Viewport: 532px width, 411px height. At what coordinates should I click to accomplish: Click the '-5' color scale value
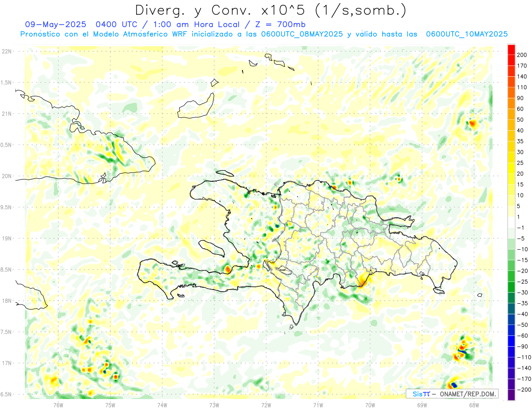[521, 239]
